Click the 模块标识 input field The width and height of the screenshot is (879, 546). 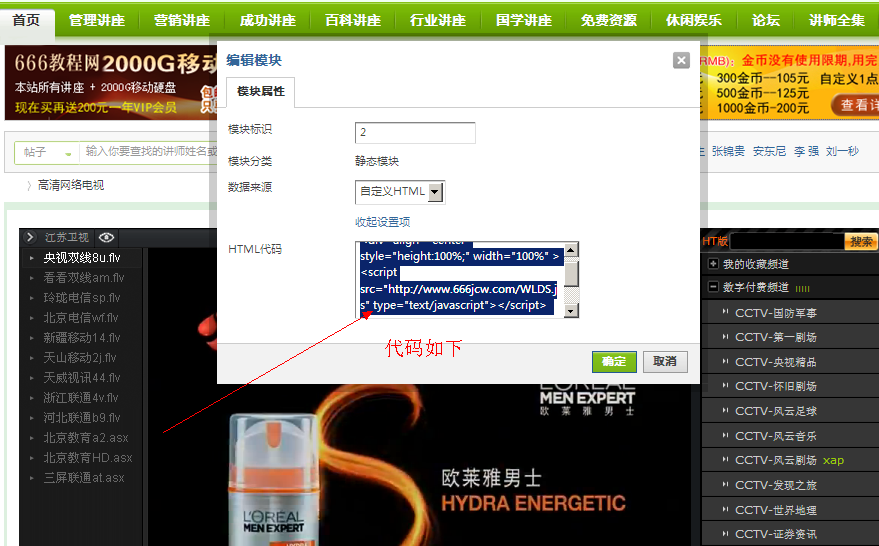(415, 132)
